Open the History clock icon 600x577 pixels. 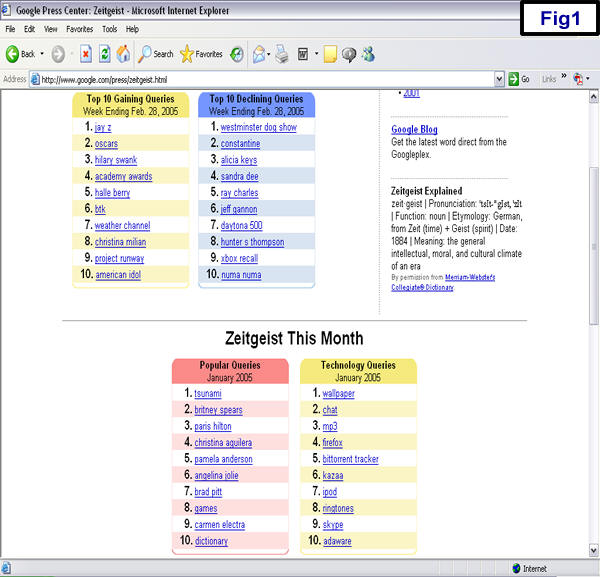pos(237,54)
